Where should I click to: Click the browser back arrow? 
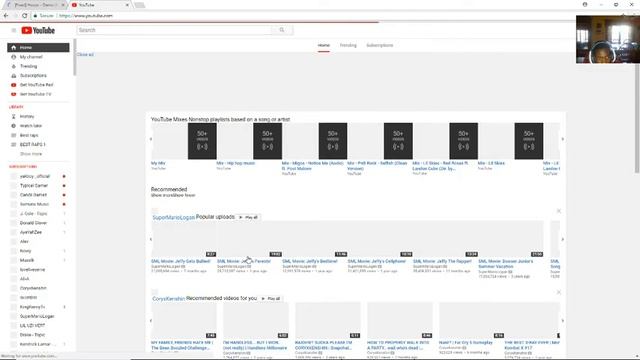6,16
